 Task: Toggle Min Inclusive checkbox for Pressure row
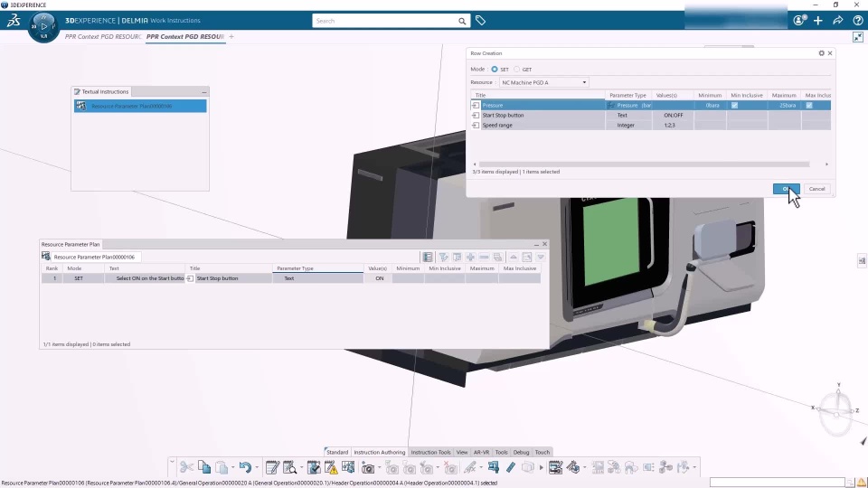coord(734,105)
